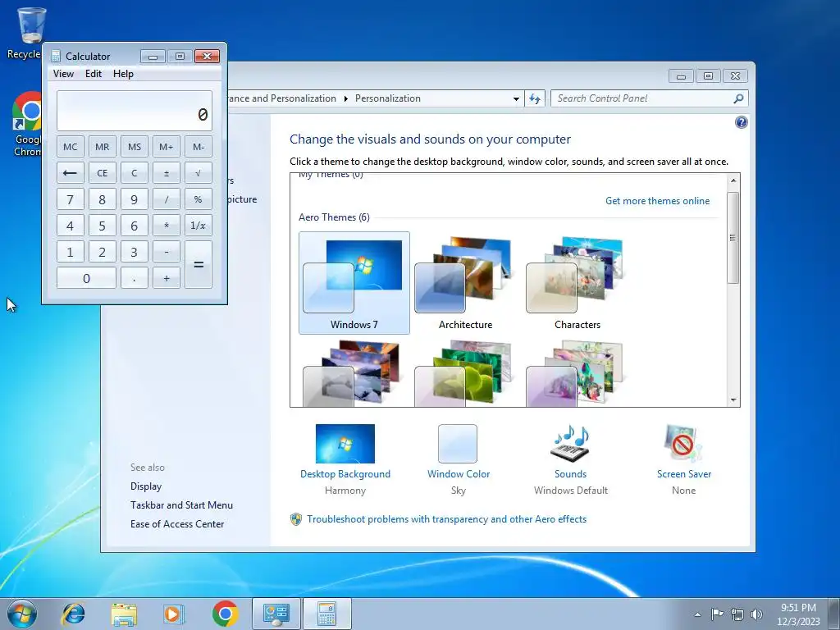Click the Window Color Sky swatch
Screen dimensions: 840x630
coord(458,444)
